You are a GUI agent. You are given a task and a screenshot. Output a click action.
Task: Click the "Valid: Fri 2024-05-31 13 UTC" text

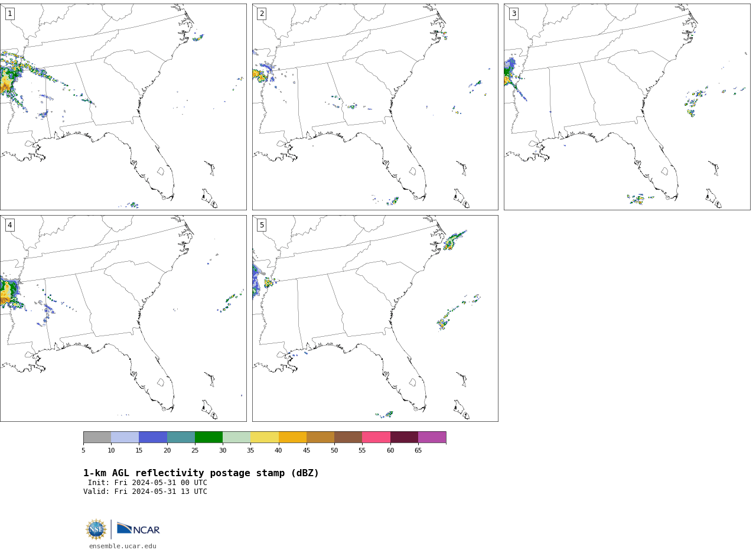[145, 492]
